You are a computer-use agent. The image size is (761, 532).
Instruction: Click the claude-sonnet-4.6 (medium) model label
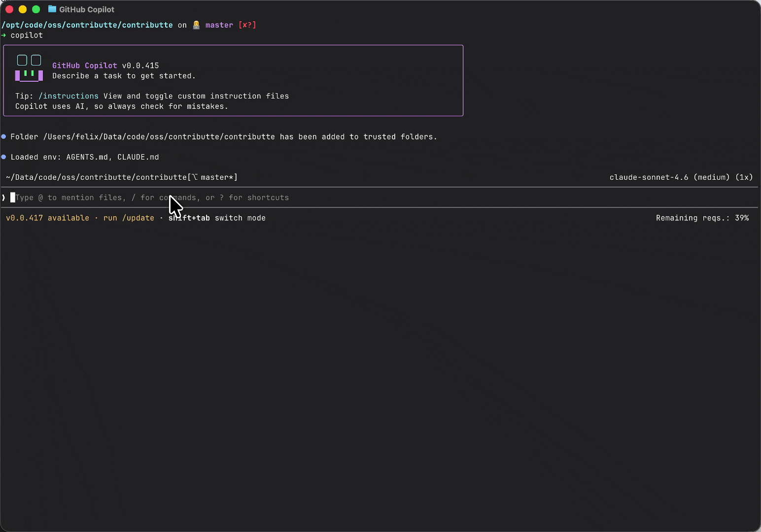669,177
